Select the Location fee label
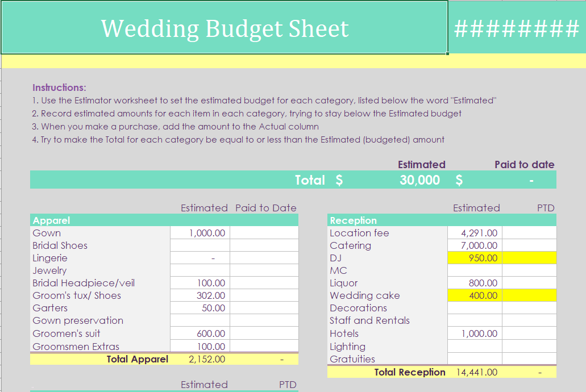The image size is (586, 392). (x=359, y=233)
